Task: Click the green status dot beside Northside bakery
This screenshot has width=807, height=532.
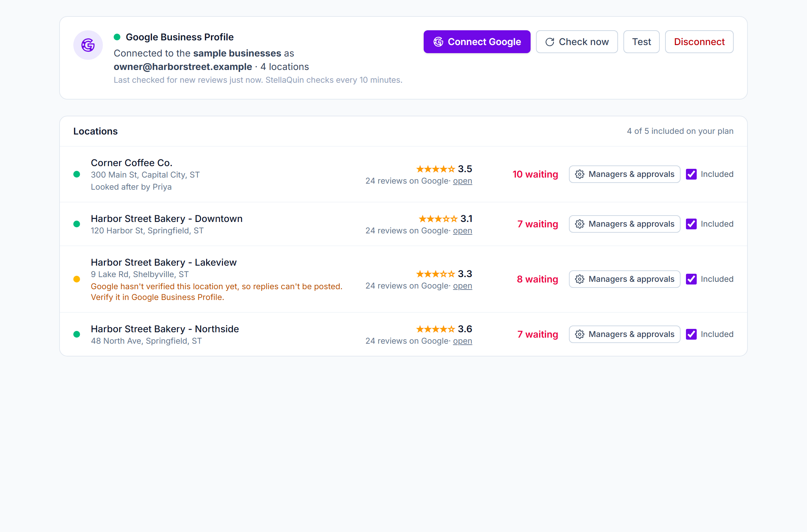Action: pyautogui.click(x=77, y=334)
